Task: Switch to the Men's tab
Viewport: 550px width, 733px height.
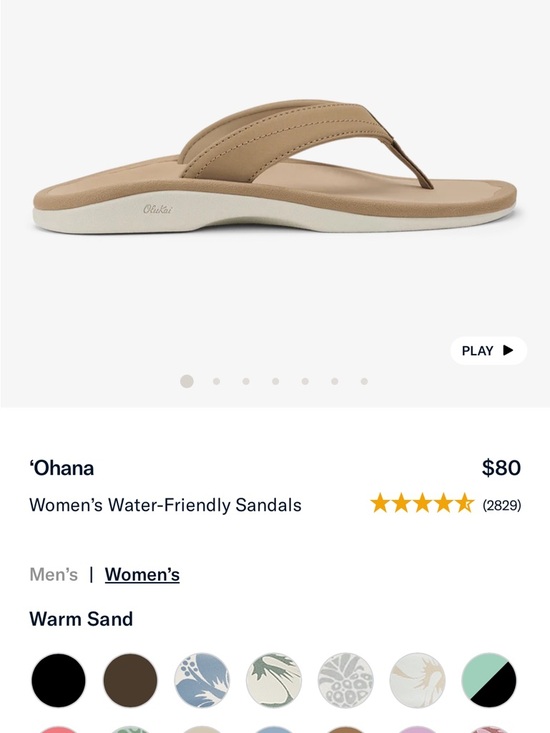Action: click(x=54, y=575)
